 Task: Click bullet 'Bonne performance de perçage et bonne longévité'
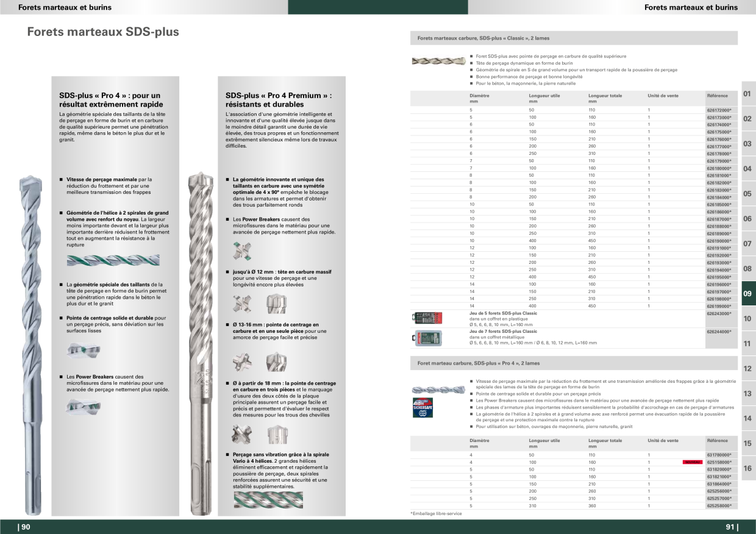(x=529, y=77)
